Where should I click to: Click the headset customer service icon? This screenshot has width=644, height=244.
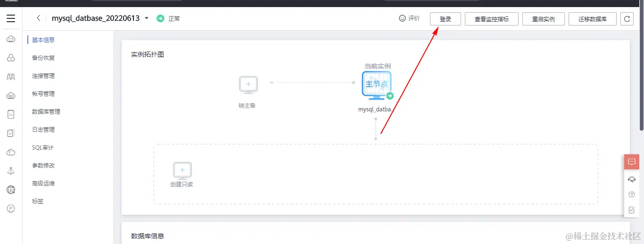[632, 179]
